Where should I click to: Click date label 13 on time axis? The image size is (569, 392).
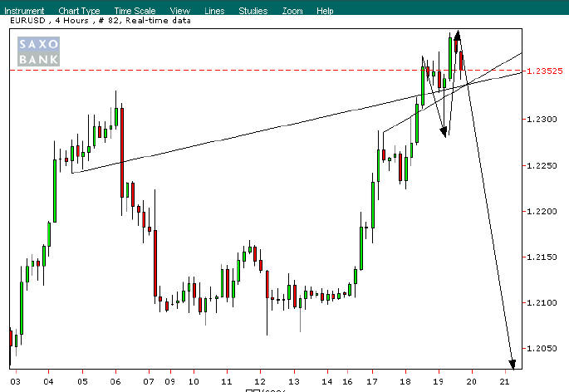[294, 381]
